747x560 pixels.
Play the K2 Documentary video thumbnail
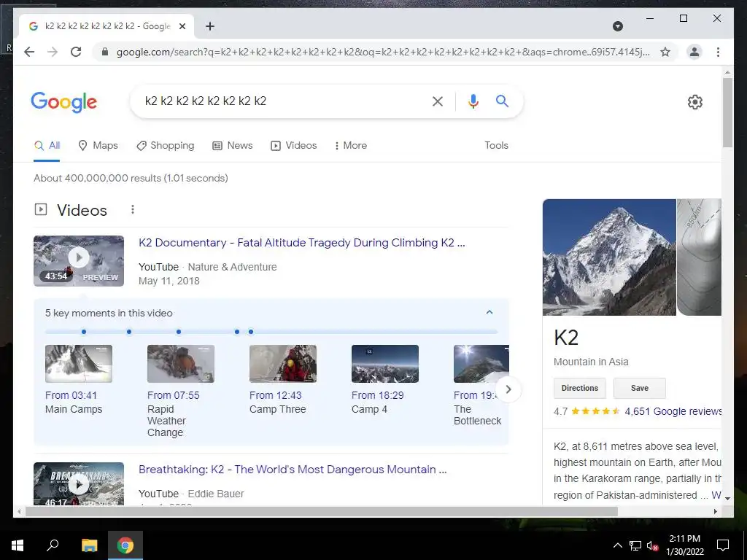(x=79, y=261)
